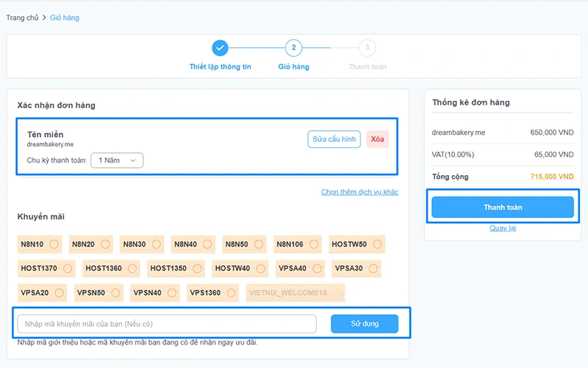This screenshot has height=368, width=588.
Task: Click 'Sửa cấu hình' button
Action: [x=334, y=139]
